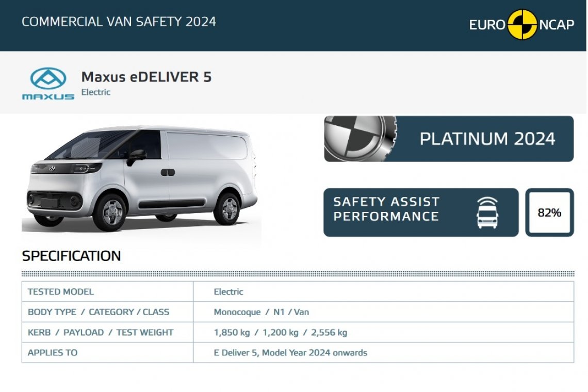This screenshot has width=588, height=392.
Task: Select the TESTED MODEL row label
Action: 60,291
